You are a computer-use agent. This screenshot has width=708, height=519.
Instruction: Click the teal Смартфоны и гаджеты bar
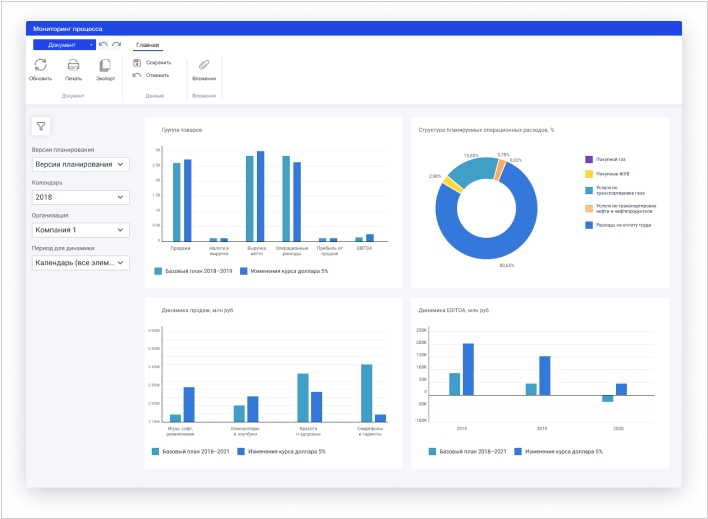pyautogui.click(x=367, y=393)
